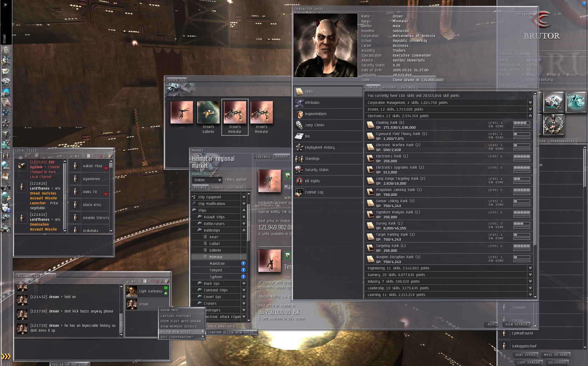Open Standings in the character sheet
The height and width of the screenshot is (366, 588).
[328, 159]
